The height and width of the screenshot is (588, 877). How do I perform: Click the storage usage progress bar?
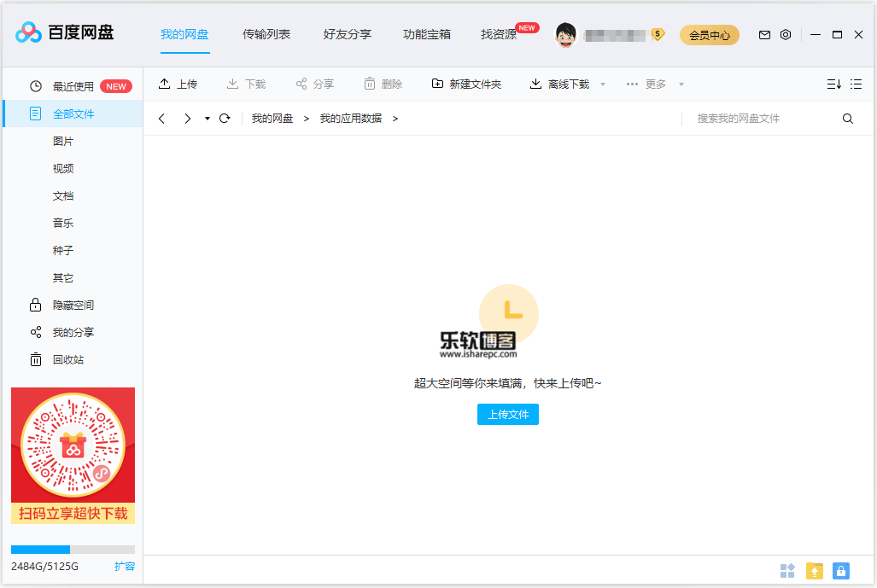tap(73, 550)
